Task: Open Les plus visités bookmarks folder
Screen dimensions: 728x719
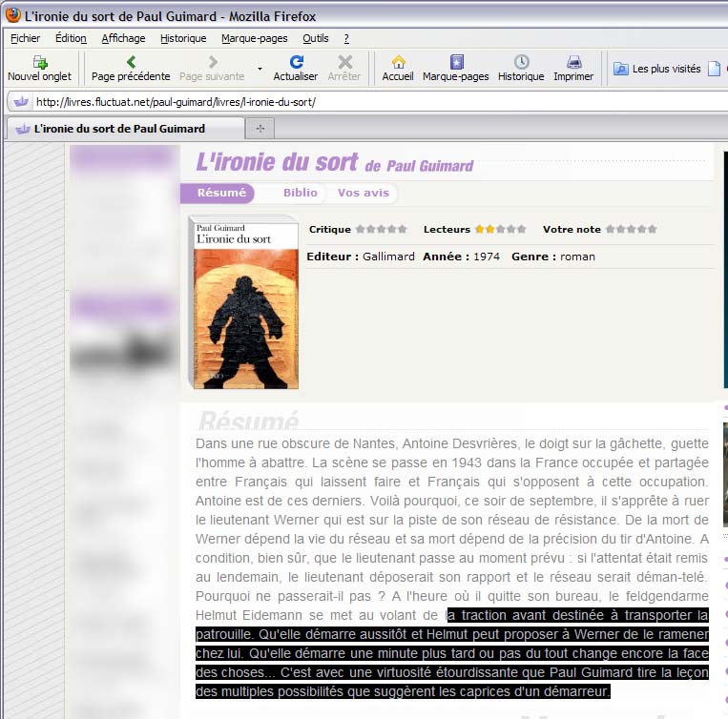Action: [657, 69]
